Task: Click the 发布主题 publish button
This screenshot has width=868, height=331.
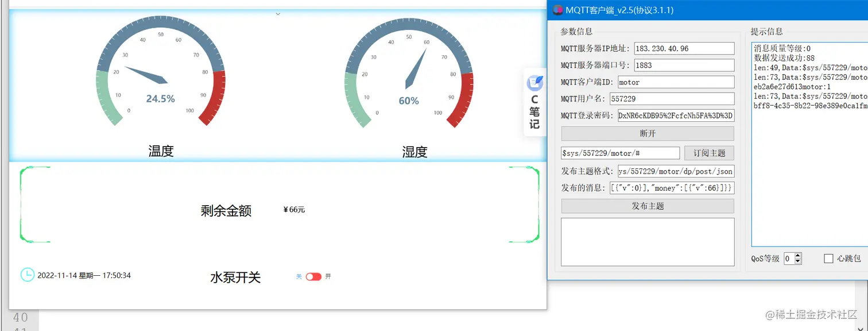Action: tap(648, 206)
